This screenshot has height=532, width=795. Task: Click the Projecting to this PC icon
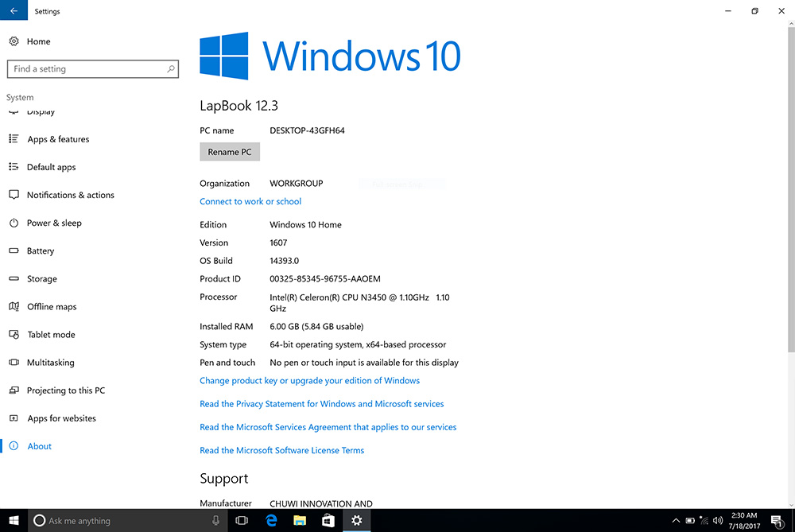click(14, 390)
